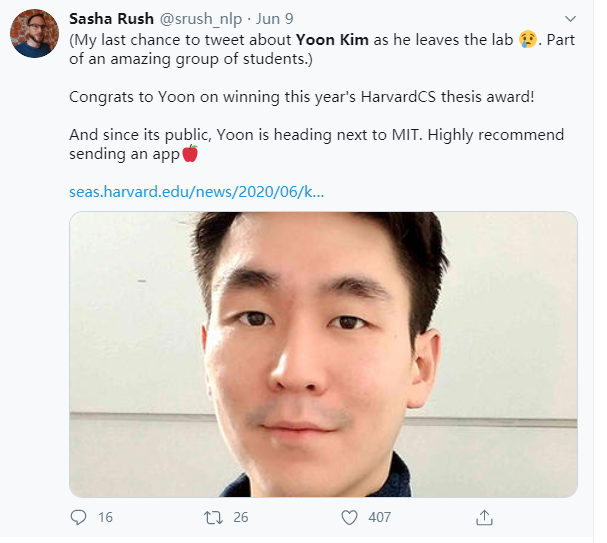Viewport: 607px width, 543px height.
Task: Open the share tweet icon
Action: pyautogui.click(x=484, y=517)
